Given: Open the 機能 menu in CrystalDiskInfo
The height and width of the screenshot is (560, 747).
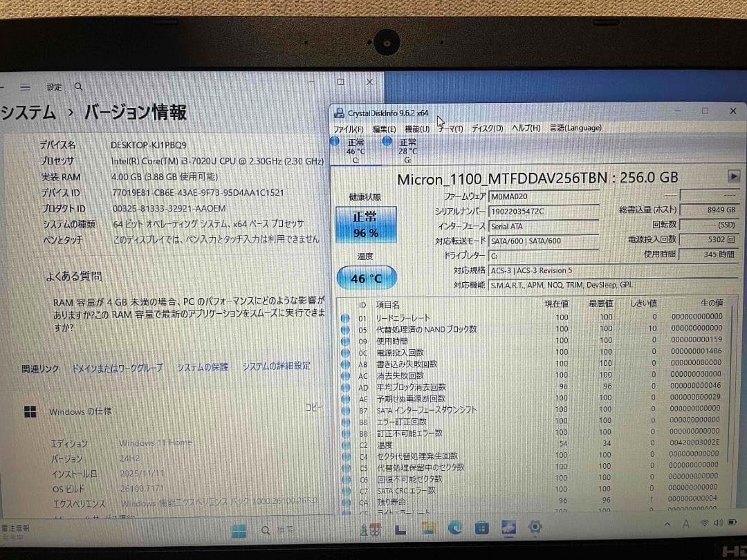Looking at the screenshot, I should tap(416, 128).
